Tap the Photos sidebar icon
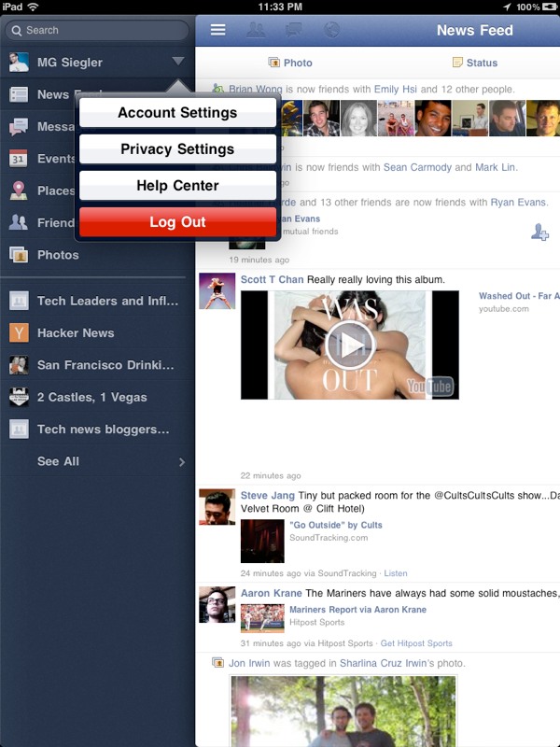 click(19, 255)
